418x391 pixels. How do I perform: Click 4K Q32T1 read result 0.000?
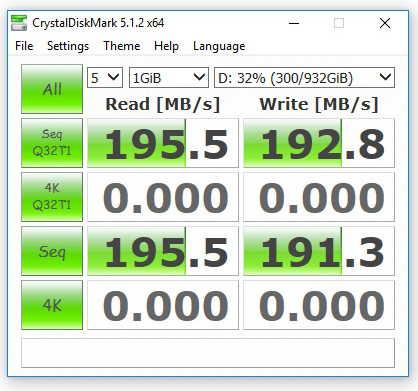[163, 197]
